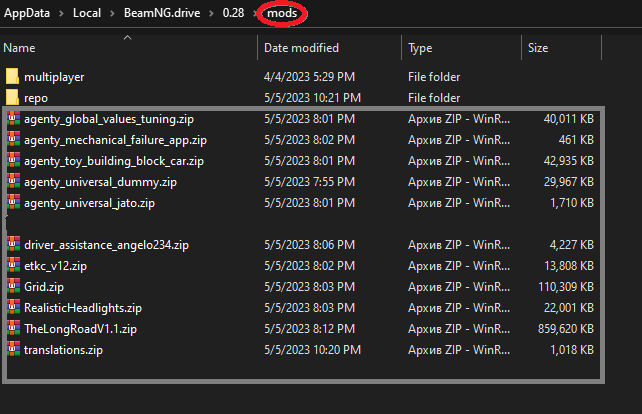Click the driver_assistance_angelo234.zip archive icon
The width and height of the screenshot is (642, 414).
[13, 245]
